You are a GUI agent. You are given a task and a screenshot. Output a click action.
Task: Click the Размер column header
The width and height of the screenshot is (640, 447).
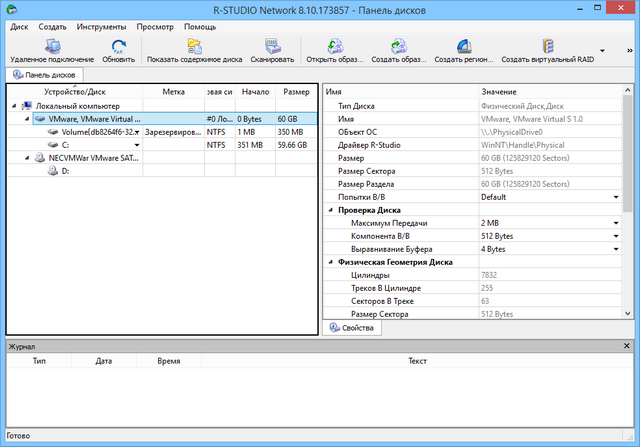point(295,92)
